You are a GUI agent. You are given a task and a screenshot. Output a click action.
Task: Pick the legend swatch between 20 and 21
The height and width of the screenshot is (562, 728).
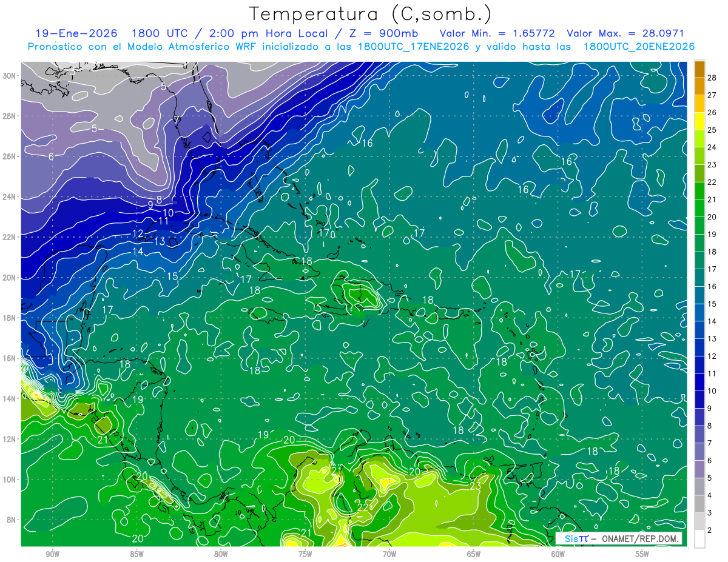point(699,208)
